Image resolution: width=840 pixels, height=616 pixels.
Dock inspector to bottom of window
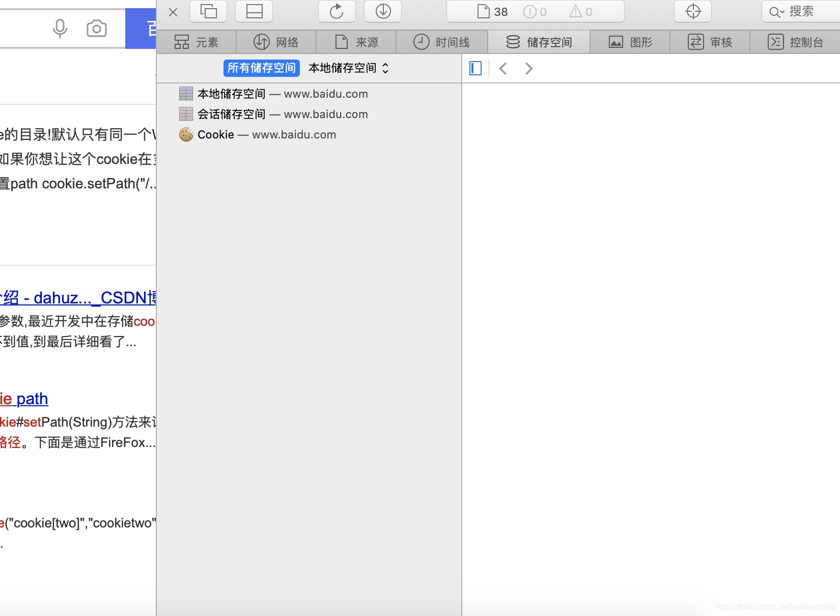[x=254, y=11]
